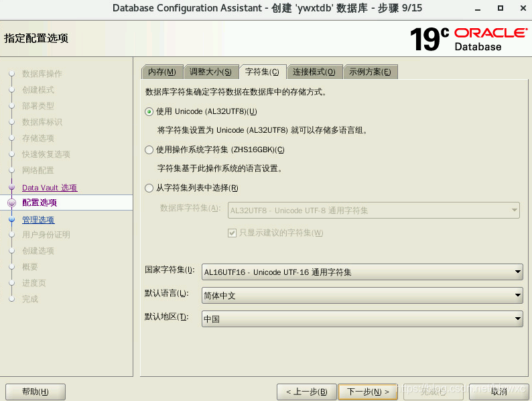The width and height of the screenshot is (532, 401).
Task: Click the 帮助(H) button
Action: [x=36, y=392]
